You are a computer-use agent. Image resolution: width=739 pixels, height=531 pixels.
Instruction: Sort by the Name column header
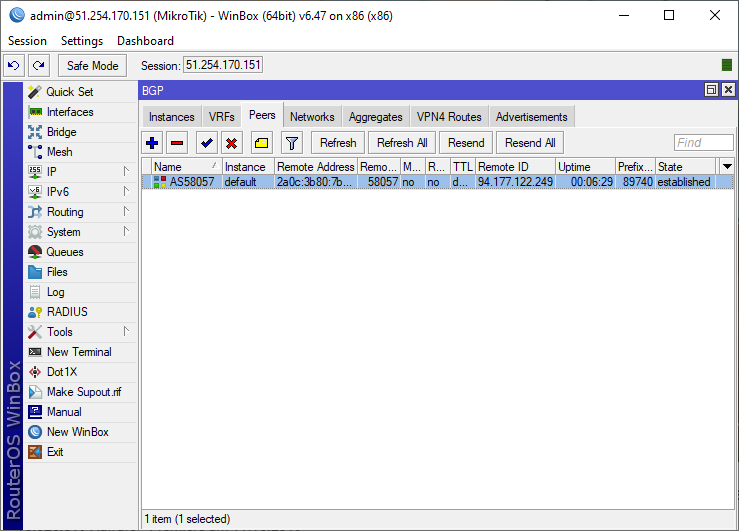(x=186, y=167)
